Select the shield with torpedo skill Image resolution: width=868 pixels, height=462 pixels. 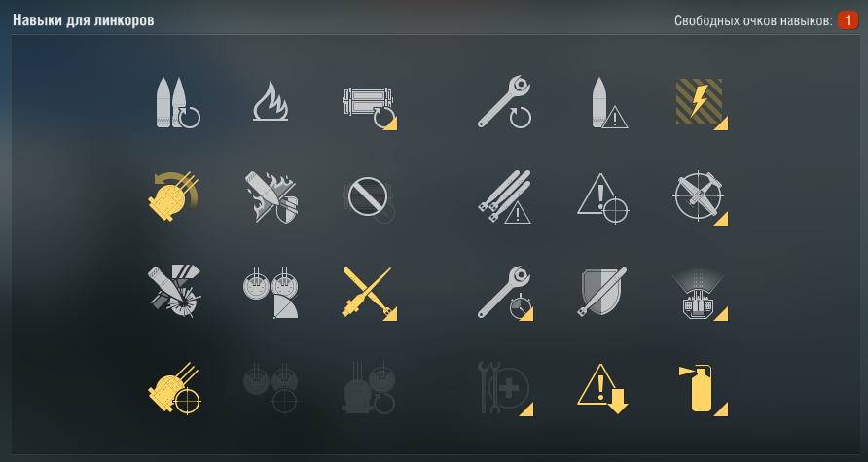pos(601,292)
